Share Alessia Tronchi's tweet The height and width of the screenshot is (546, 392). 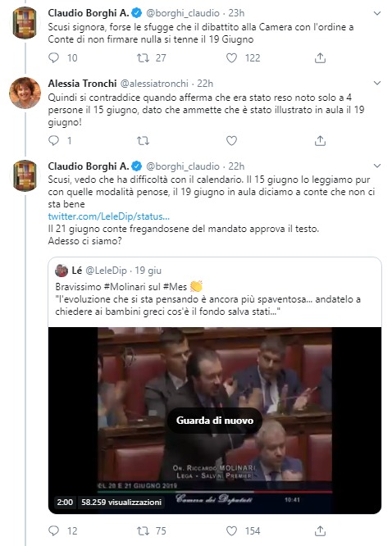point(320,141)
